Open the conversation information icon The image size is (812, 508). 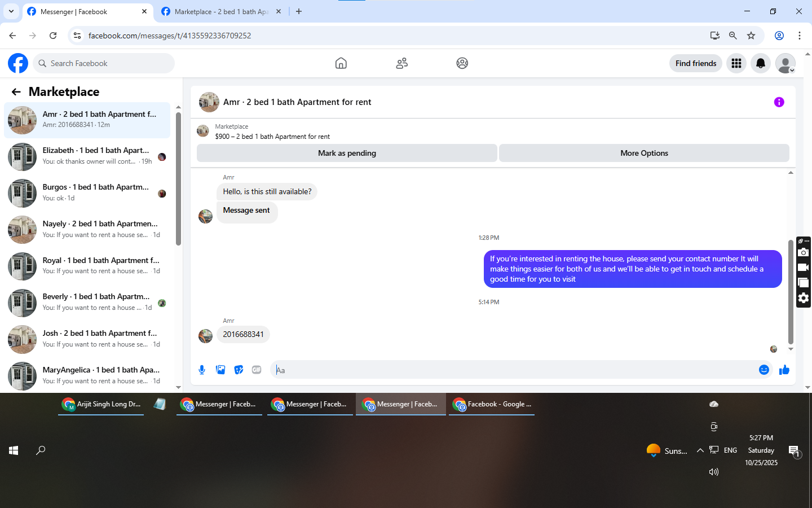tap(779, 102)
